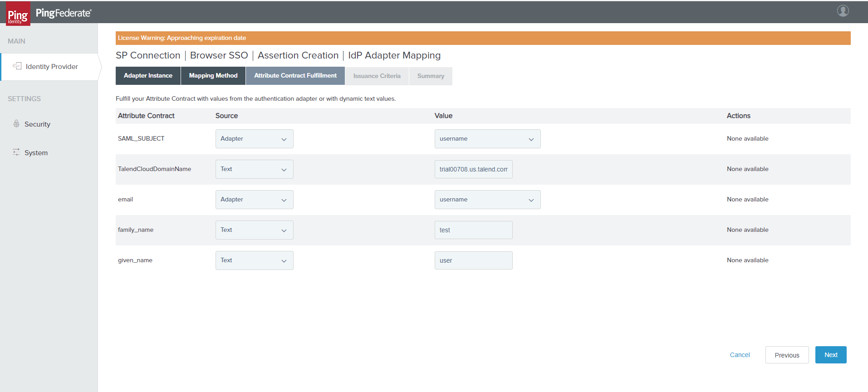
Task: Click 'None available' in given_name row
Action: [748, 260]
